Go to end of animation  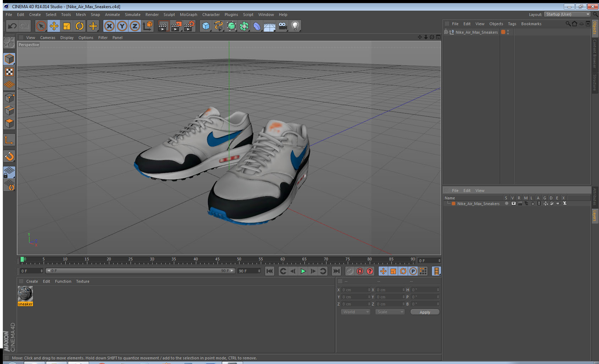pyautogui.click(x=336, y=271)
